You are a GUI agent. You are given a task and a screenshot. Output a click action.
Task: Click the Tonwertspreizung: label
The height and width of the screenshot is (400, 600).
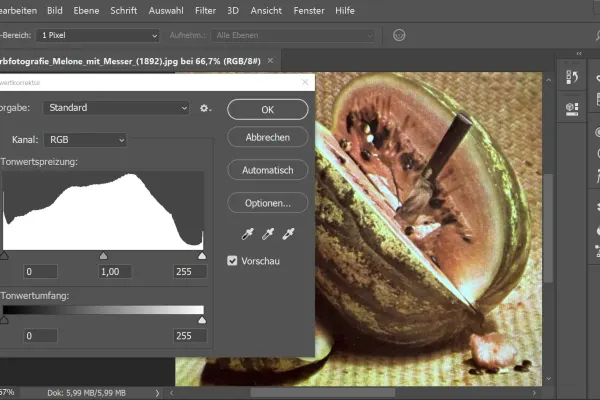tap(39, 162)
